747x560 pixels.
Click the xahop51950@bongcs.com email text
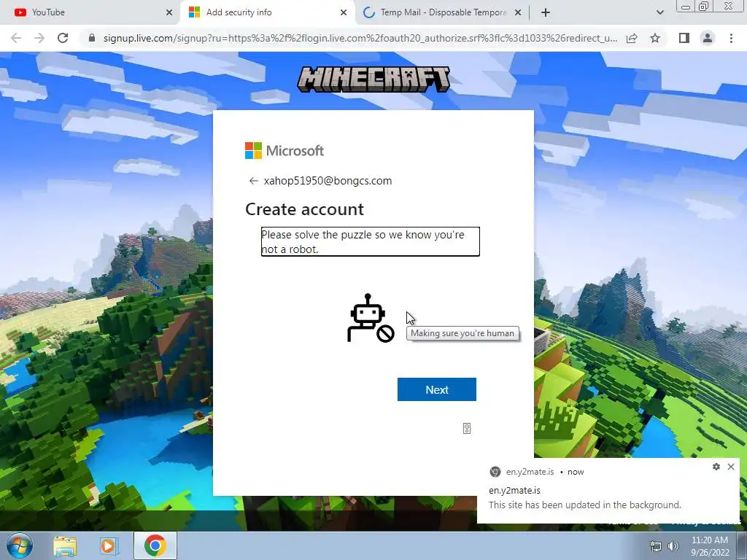click(x=328, y=181)
